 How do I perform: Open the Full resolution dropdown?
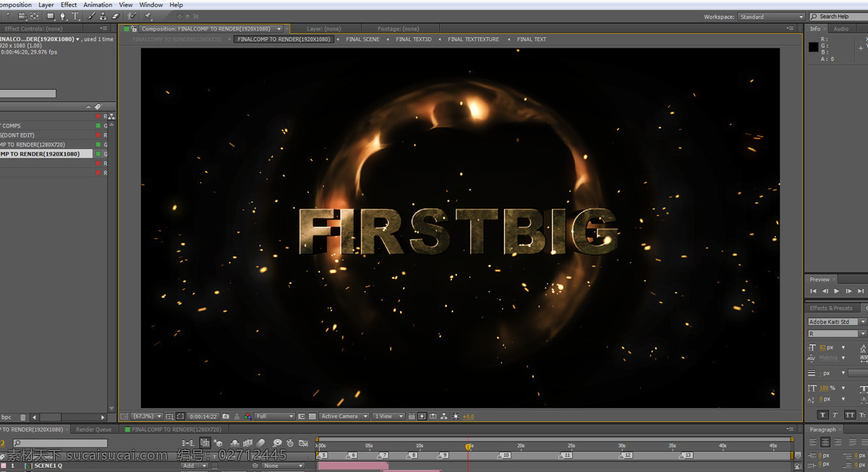tap(275, 416)
